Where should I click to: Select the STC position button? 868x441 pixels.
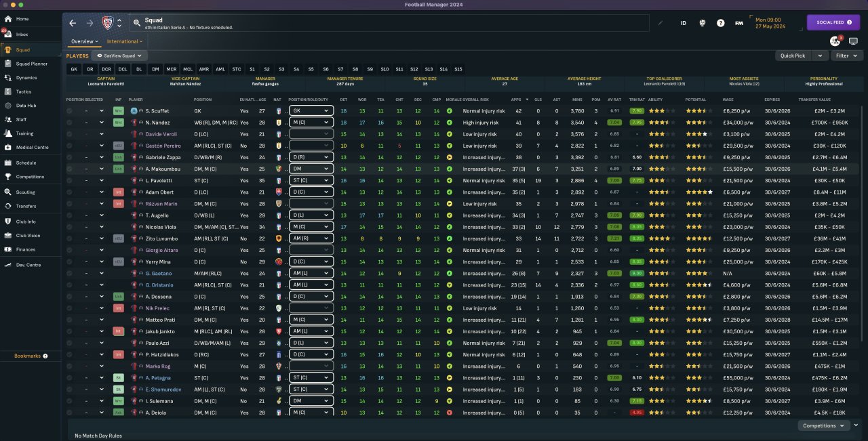(x=237, y=69)
